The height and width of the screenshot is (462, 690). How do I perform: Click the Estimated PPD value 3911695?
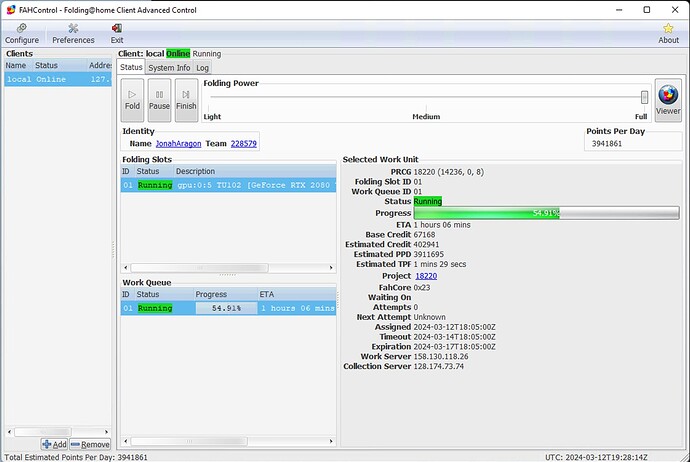[429, 254]
